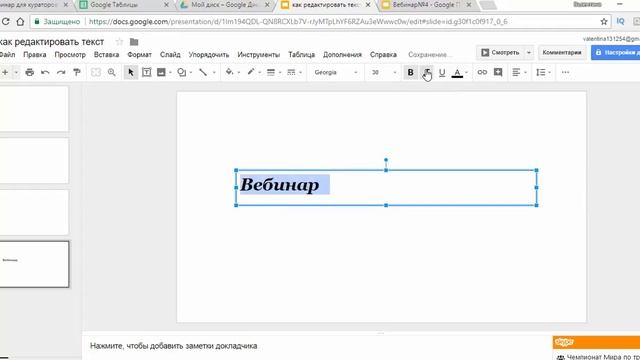
Task: Click the Смотреть present button
Action: pos(500,53)
